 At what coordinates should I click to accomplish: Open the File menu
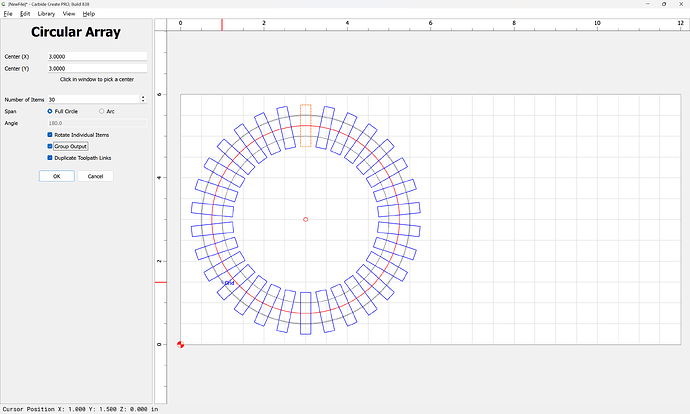point(7,14)
